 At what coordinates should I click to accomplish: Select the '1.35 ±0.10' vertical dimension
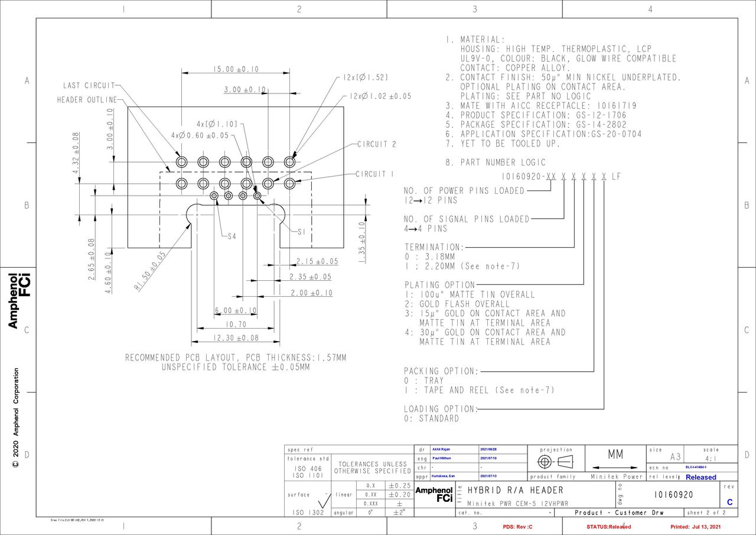point(362,242)
